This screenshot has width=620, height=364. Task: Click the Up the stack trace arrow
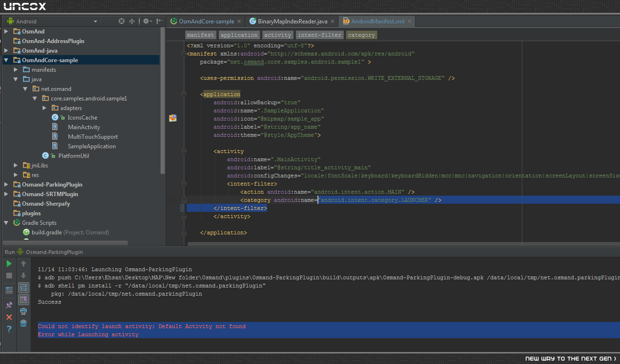tap(23, 264)
